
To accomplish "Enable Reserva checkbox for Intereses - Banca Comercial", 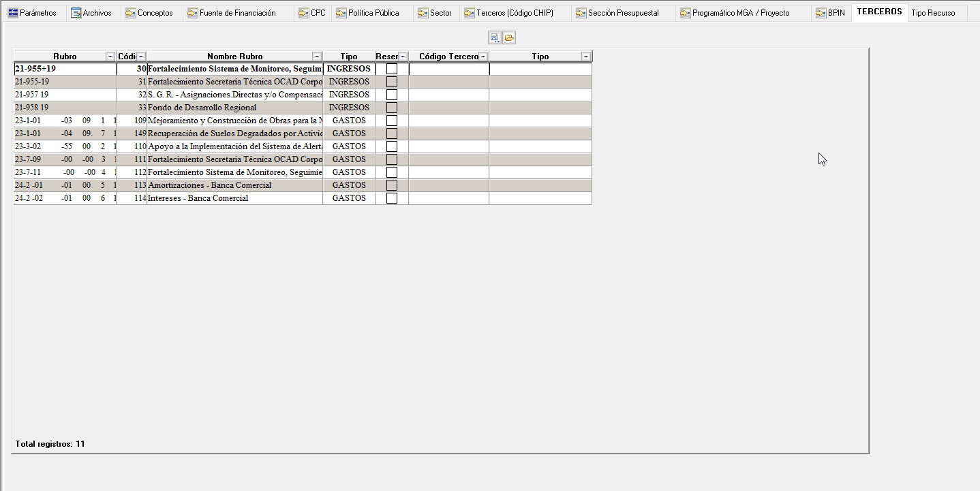I will 392,198.
